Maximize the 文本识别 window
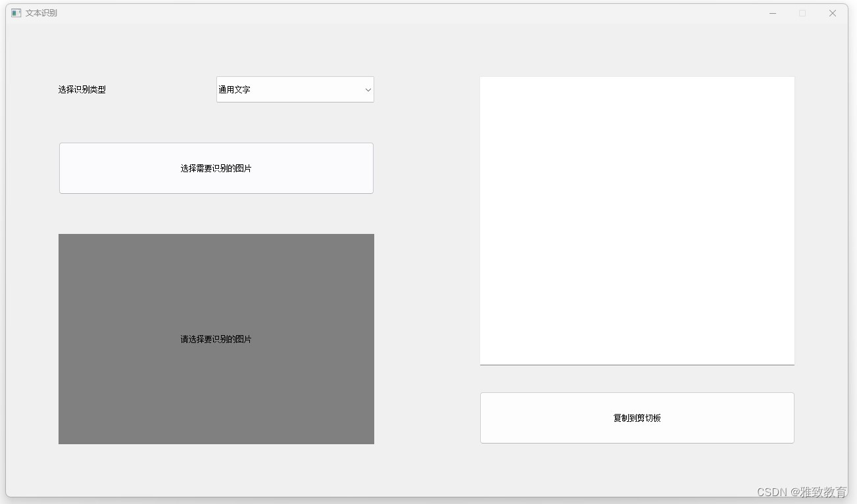Image resolution: width=857 pixels, height=504 pixels. point(802,12)
